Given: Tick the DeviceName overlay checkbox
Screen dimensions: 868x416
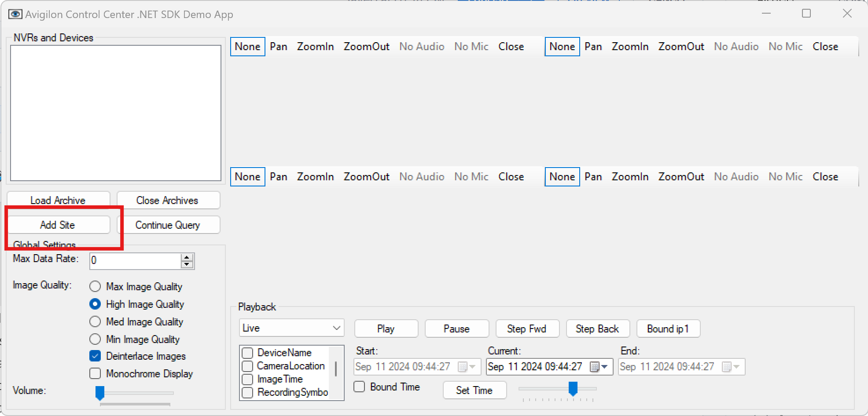Looking at the screenshot, I should pos(247,353).
